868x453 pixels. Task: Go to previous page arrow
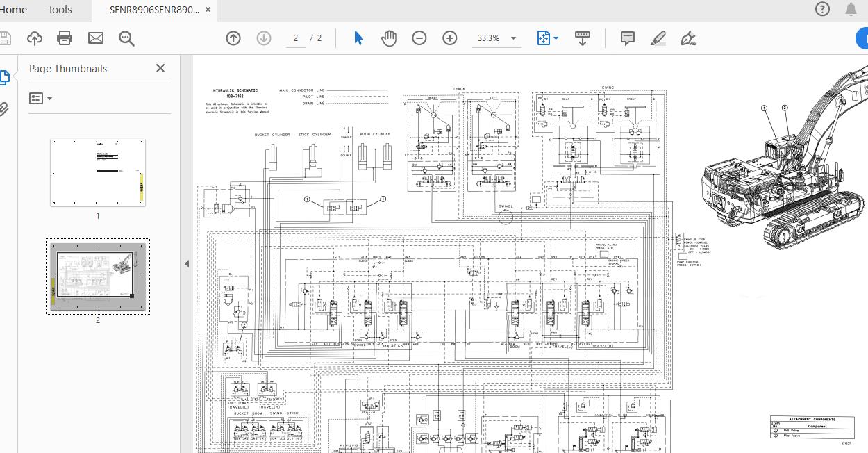[233, 38]
